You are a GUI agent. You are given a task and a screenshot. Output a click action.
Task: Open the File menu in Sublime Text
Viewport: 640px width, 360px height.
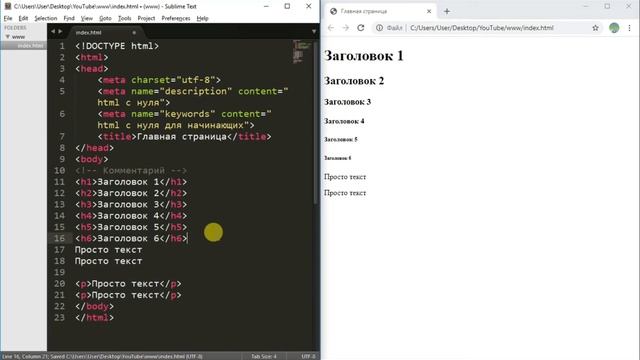coord(8,18)
